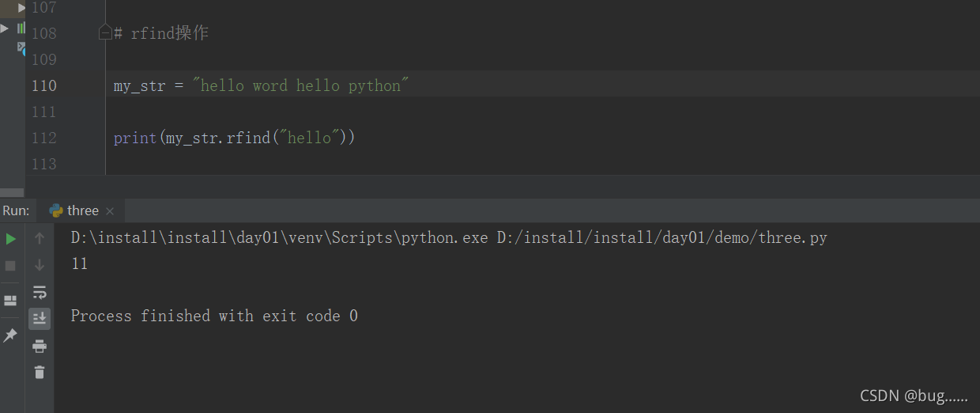980x413 pixels.
Task: Click the output value 11
Action: point(79,263)
